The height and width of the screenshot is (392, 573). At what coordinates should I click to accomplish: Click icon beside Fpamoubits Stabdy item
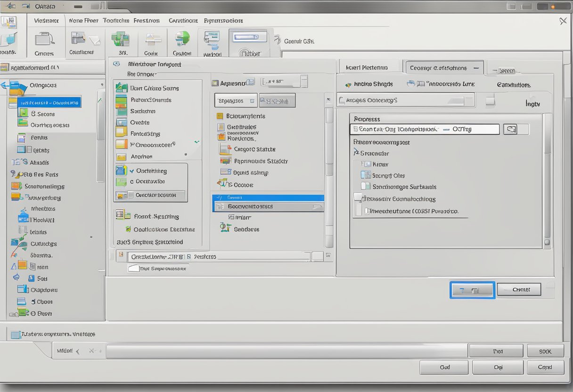[226, 161]
